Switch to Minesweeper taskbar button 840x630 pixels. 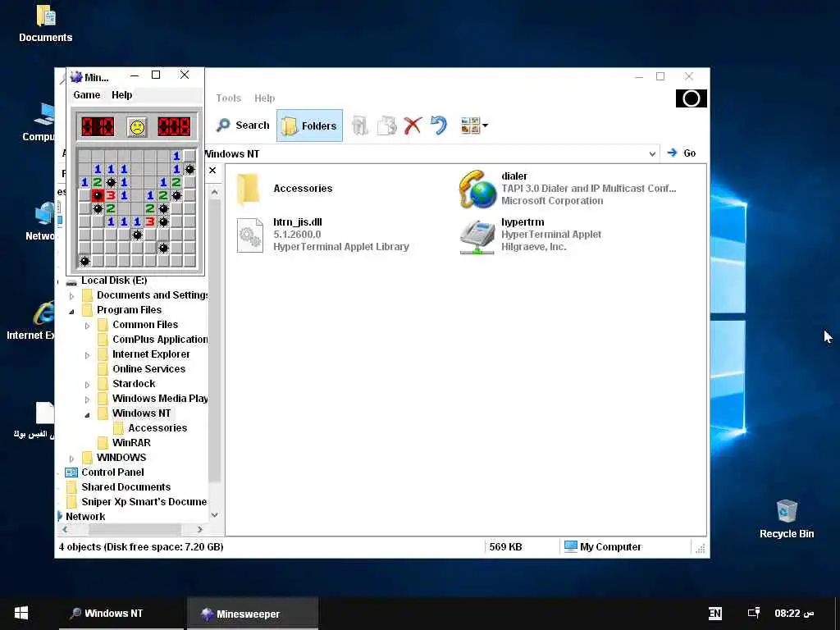tap(253, 614)
